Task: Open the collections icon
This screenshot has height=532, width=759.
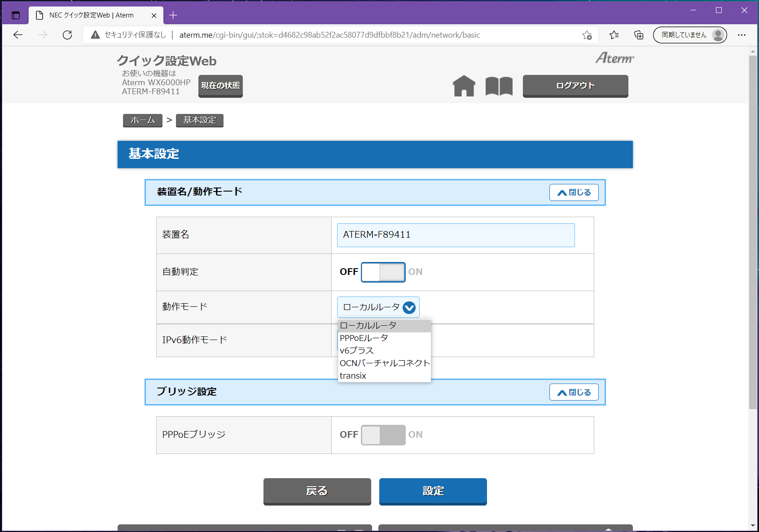Action: click(x=639, y=35)
